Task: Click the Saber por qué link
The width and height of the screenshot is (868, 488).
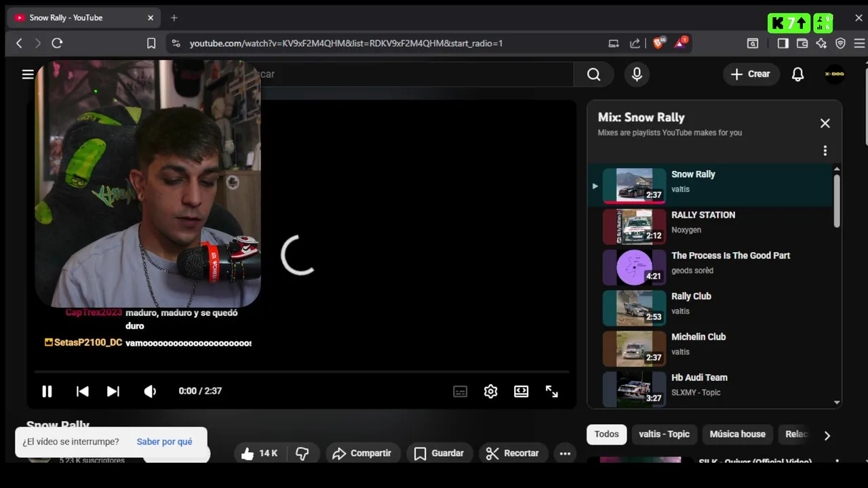Action: 165,442
